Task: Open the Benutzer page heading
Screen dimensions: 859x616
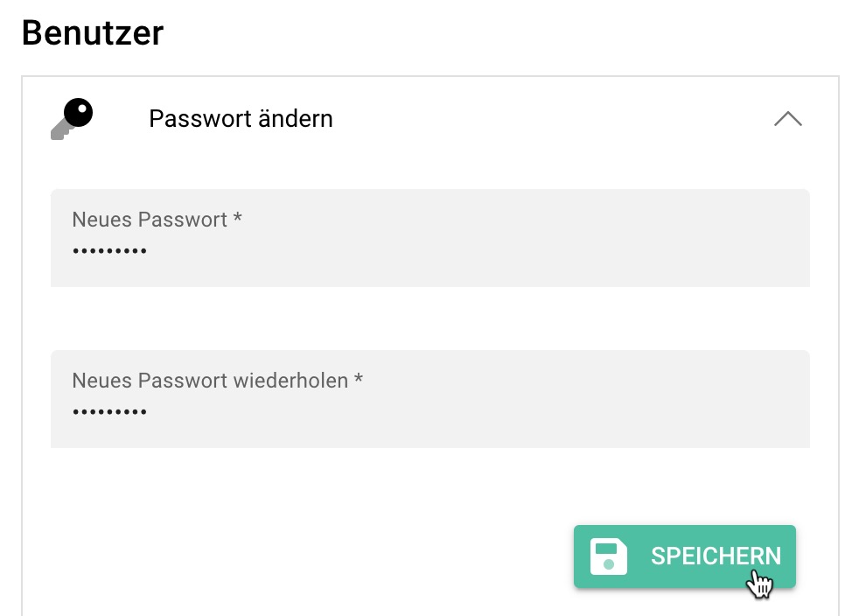Action: 92,32
